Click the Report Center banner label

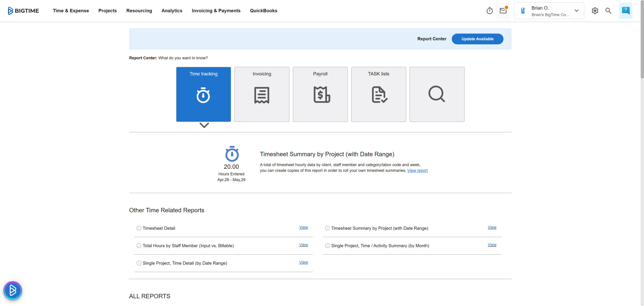coord(432,39)
